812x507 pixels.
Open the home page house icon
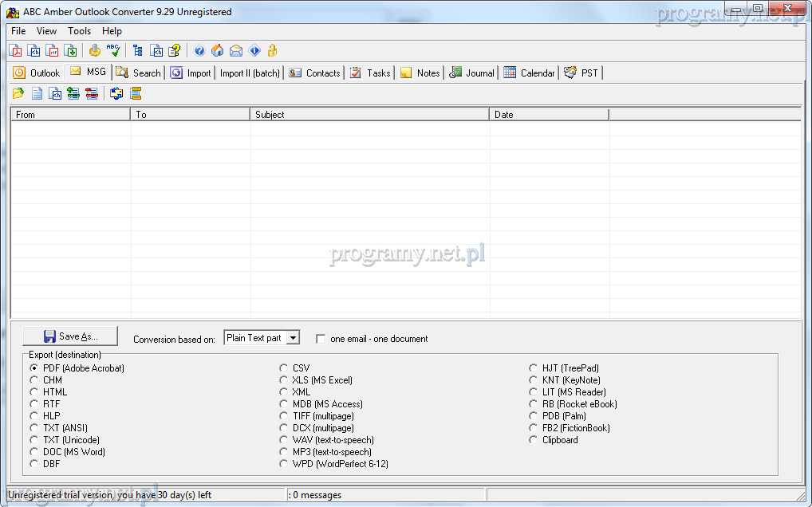point(217,51)
